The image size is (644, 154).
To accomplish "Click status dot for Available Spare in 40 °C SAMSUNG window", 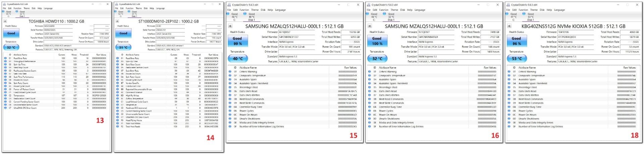I will coord(230,80).
